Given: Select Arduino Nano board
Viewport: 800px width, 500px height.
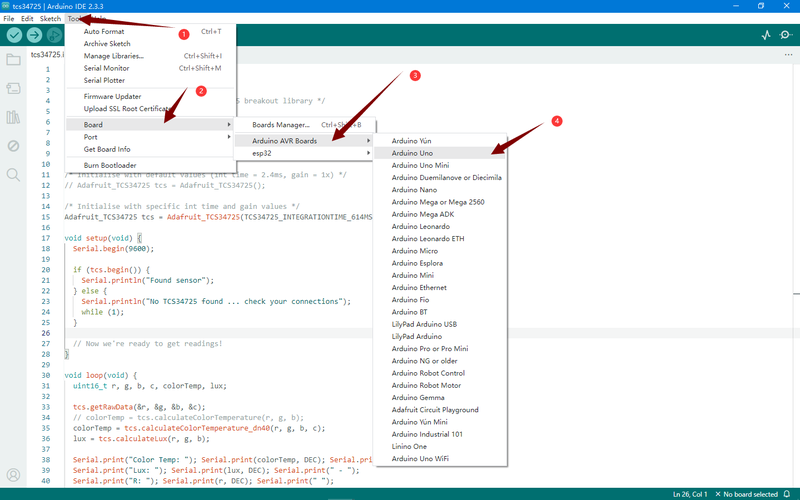Looking at the screenshot, I should (440, 190).
